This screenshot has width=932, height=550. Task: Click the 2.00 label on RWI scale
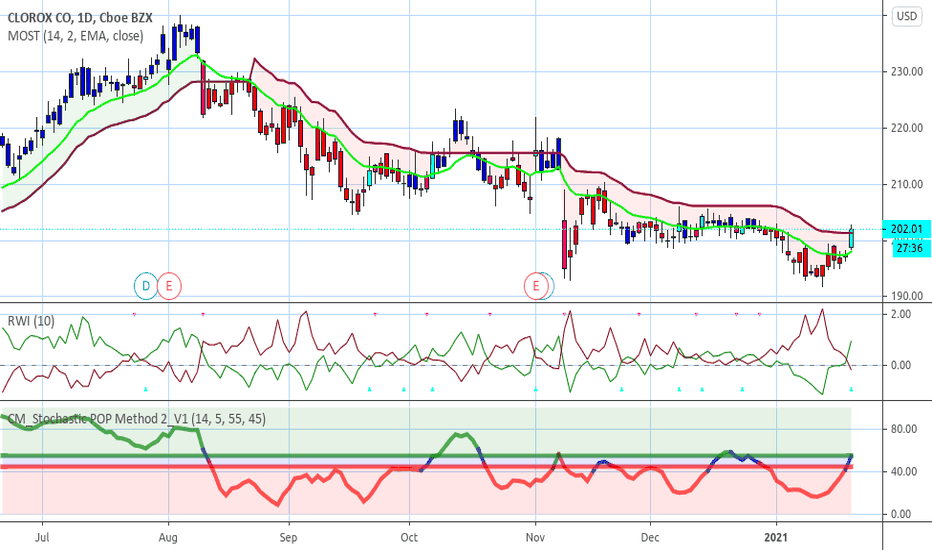(x=901, y=314)
